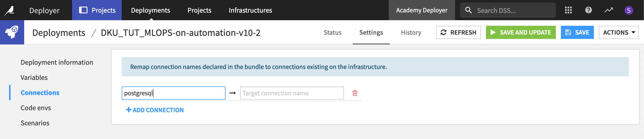Click the blue Save button
The image size is (644, 139).
pyautogui.click(x=577, y=32)
